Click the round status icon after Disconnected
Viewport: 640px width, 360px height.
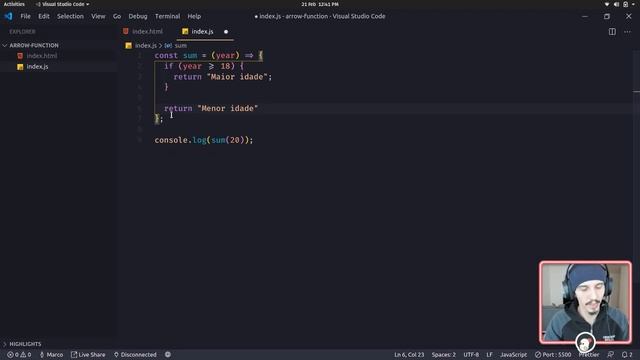pos(168,355)
